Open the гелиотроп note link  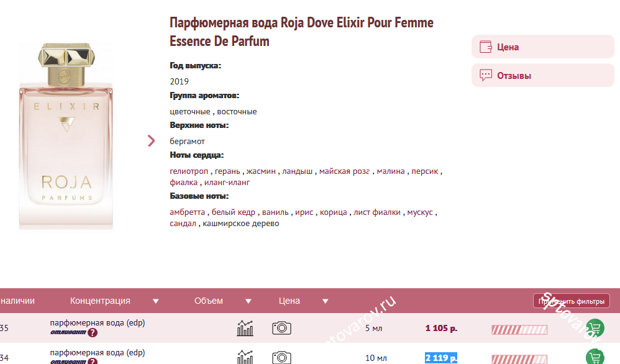[x=189, y=171]
